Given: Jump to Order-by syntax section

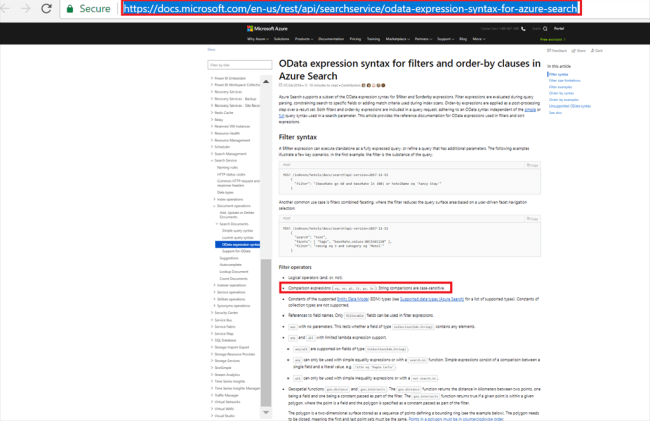Looking at the screenshot, I should (x=561, y=93).
